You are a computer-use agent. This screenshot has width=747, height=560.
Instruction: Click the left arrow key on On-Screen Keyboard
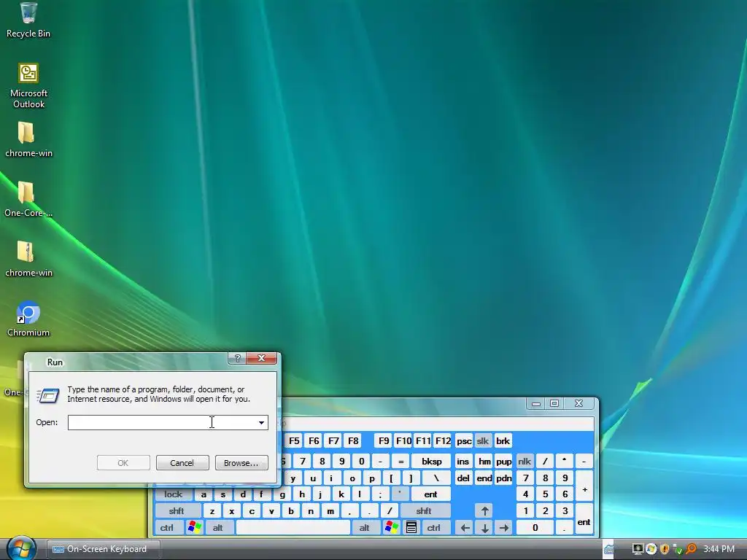[465, 528]
